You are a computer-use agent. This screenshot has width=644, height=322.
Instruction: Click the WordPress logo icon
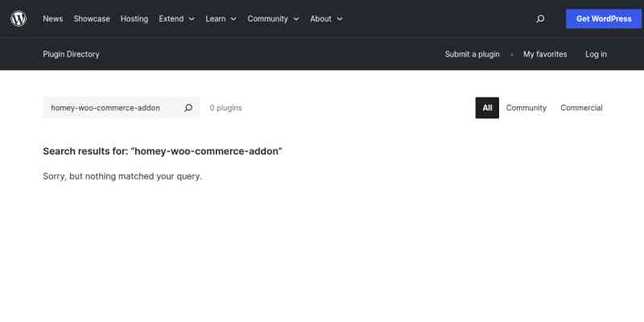(19, 19)
